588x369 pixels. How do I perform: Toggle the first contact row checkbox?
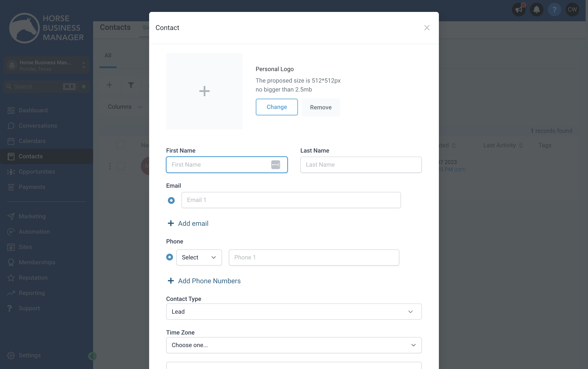tap(121, 166)
